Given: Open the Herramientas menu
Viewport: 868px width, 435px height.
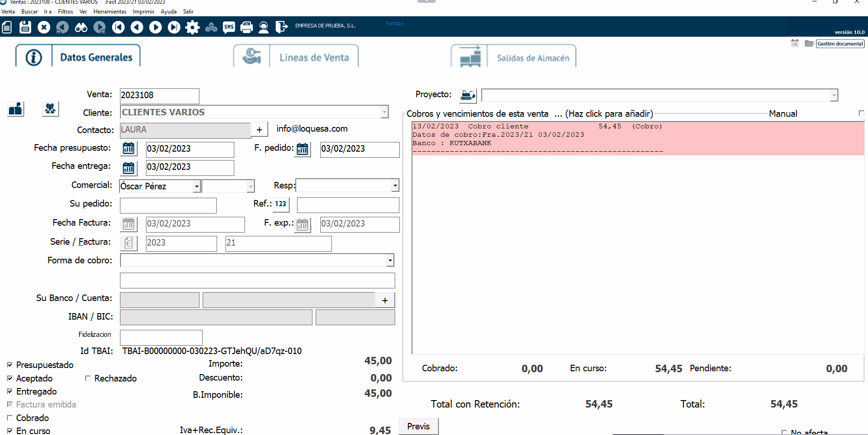Looking at the screenshot, I should pos(110,12).
